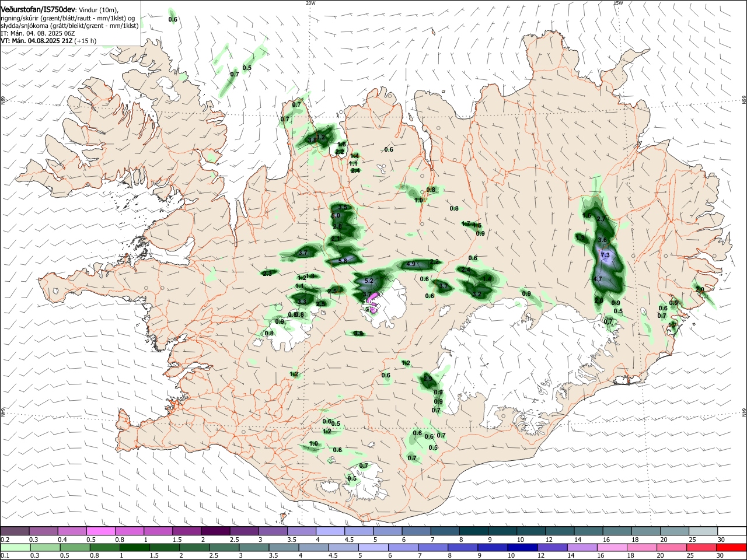The height and width of the screenshot is (560, 747).
Task: Click the 5.8 precipitation value on the map
Action: click(x=343, y=261)
